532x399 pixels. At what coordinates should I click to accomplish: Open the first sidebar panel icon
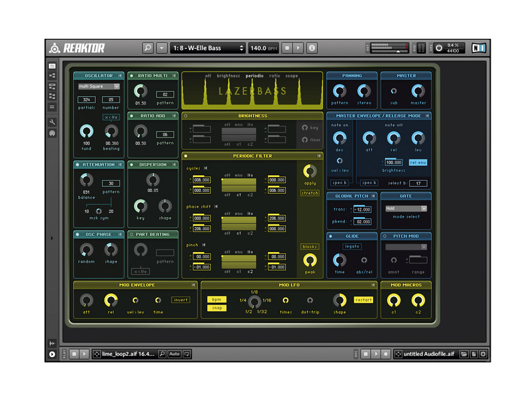(x=52, y=66)
